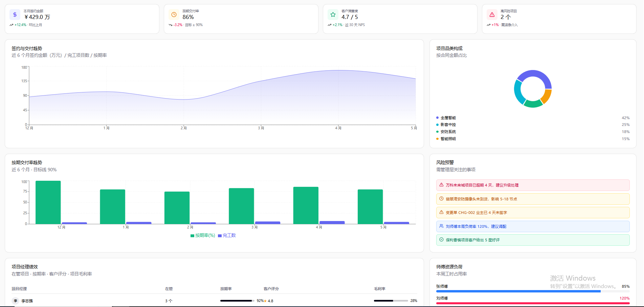Click the cyan dot beside 影音中控

437,125
